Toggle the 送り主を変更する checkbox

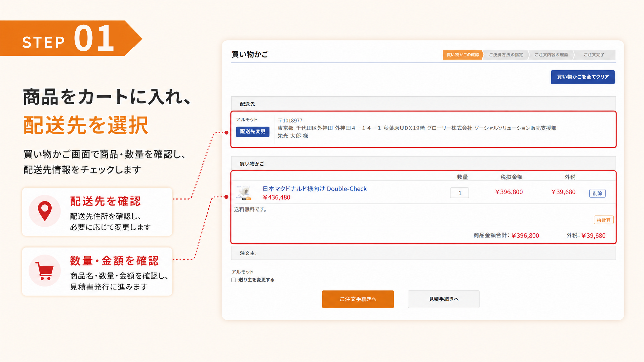click(x=234, y=280)
